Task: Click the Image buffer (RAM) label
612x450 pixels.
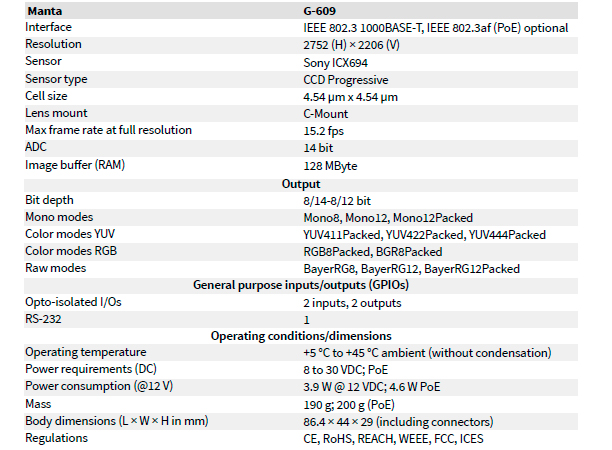Action: point(75,165)
